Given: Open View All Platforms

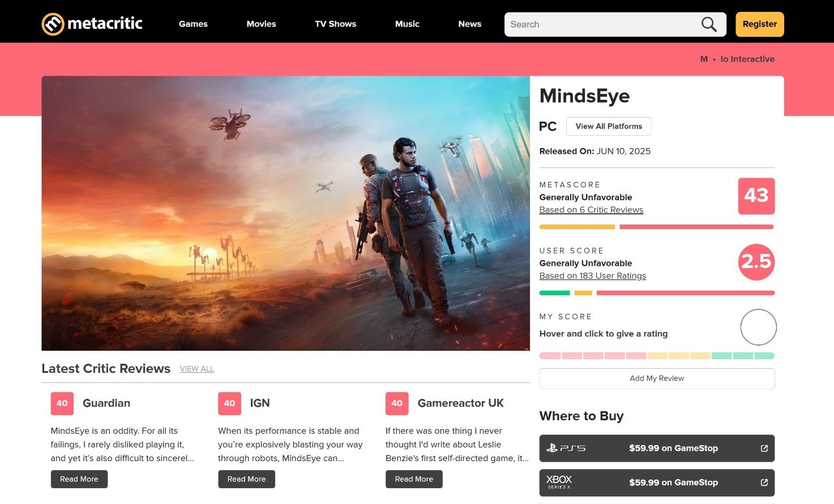Looking at the screenshot, I should click(609, 126).
